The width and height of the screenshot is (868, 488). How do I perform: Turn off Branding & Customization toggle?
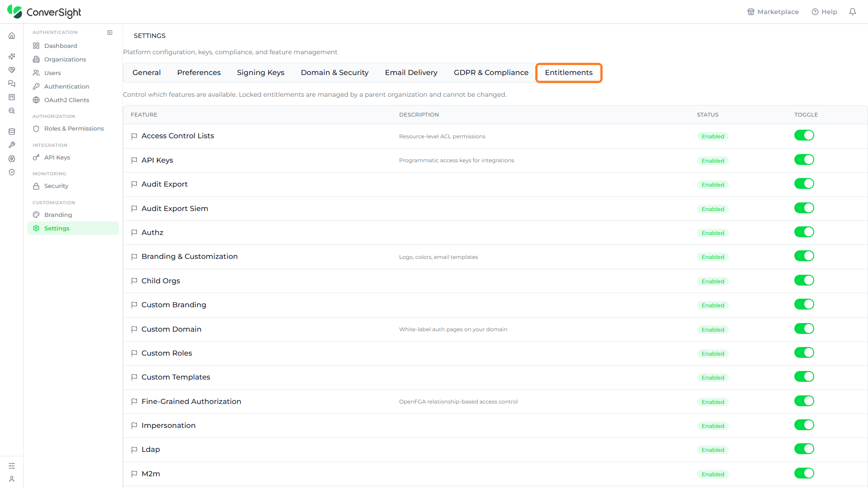tap(804, 256)
